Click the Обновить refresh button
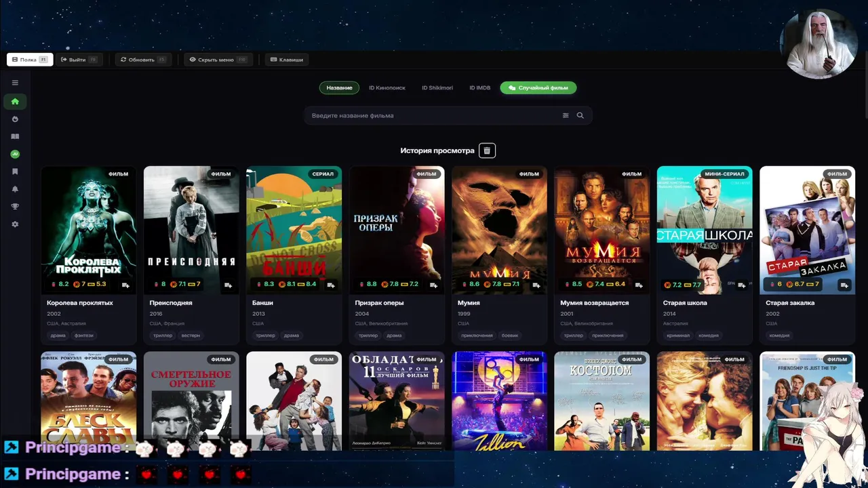 tap(142, 60)
